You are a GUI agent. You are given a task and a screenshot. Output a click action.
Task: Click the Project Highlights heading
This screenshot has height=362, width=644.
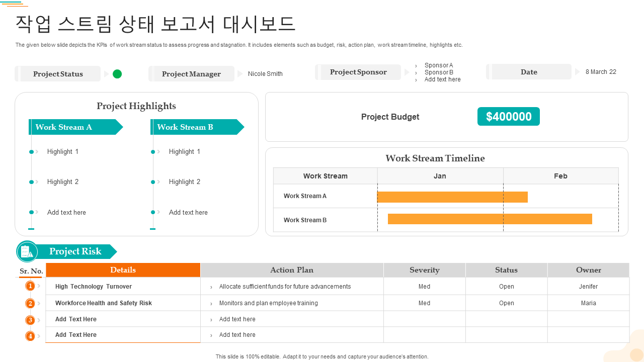point(136,106)
